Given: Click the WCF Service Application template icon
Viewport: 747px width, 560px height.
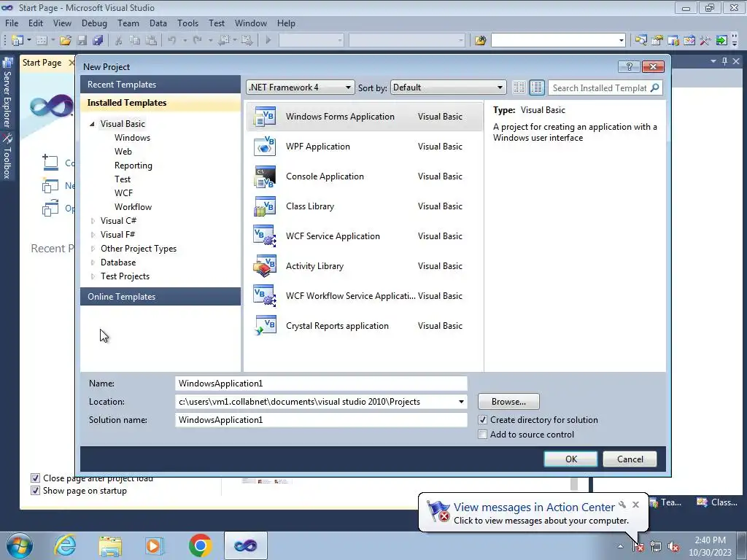Looking at the screenshot, I should [x=265, y=236].
